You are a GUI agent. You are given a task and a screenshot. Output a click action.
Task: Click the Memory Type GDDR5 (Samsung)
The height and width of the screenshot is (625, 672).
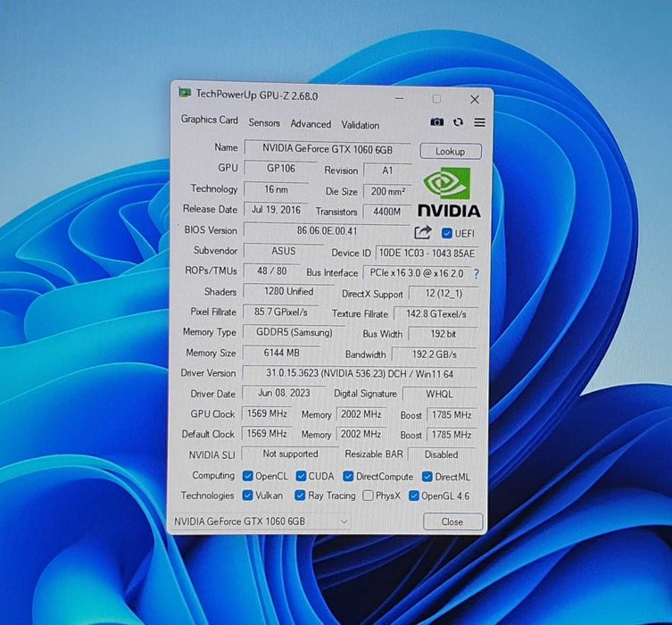(294, 332)
